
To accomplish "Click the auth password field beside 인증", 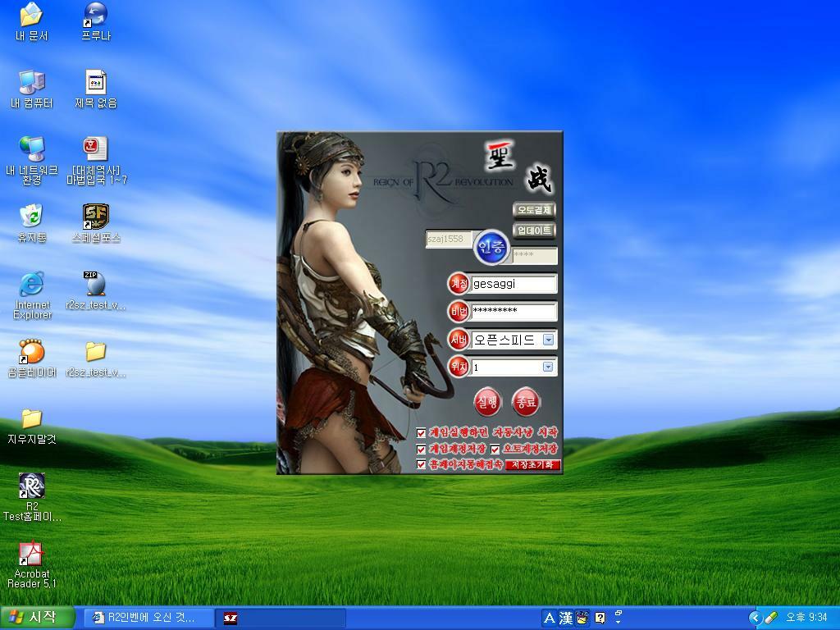I will point(534,256).
